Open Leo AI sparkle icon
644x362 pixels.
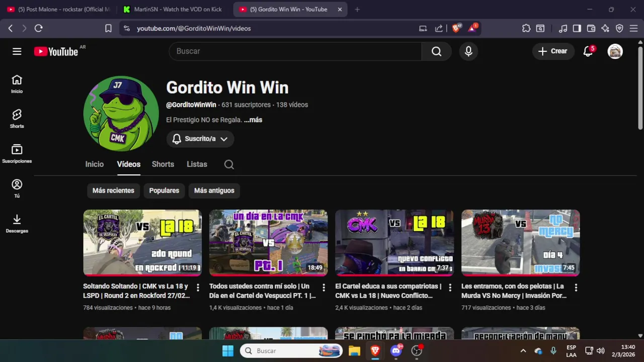605,28
